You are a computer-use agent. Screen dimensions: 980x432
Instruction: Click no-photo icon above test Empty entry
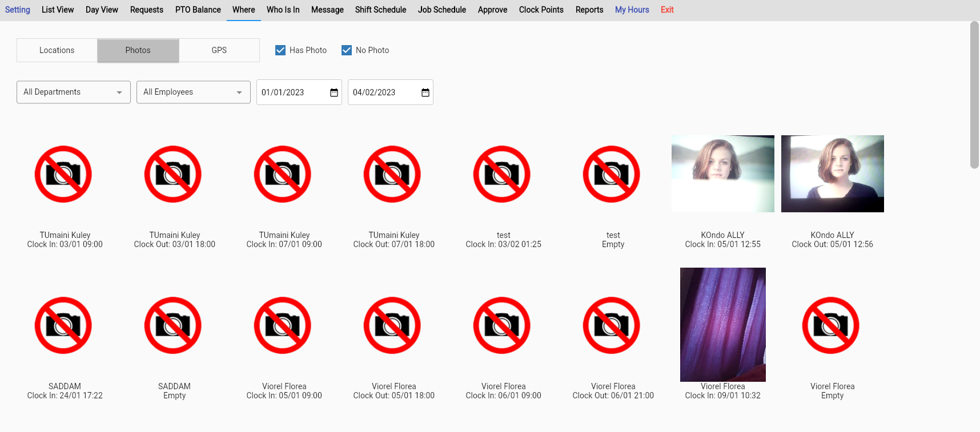coord(612,174)
